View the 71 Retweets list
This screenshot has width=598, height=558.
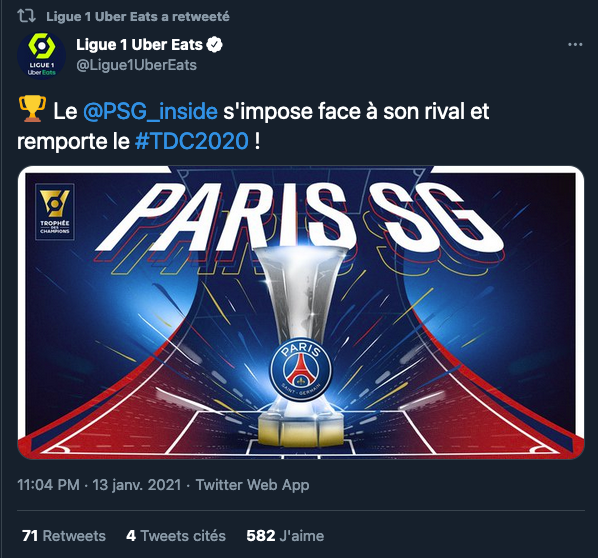coord(64,536)
